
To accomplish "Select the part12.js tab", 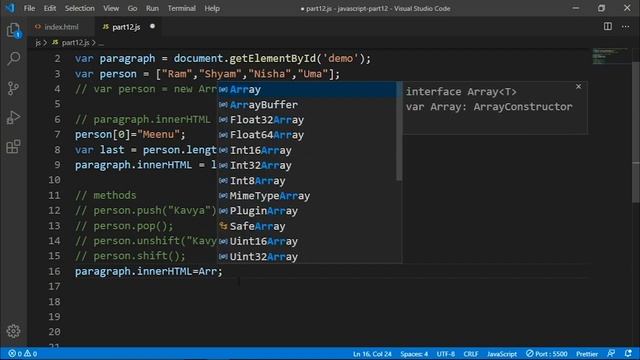I will (x=126, y=27).
